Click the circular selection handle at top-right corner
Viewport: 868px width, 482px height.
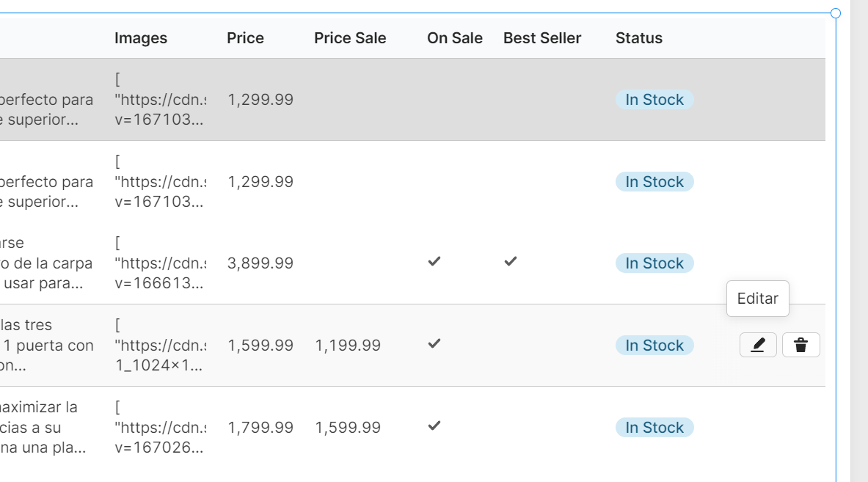pyautogui.click(x=835, y=13)
